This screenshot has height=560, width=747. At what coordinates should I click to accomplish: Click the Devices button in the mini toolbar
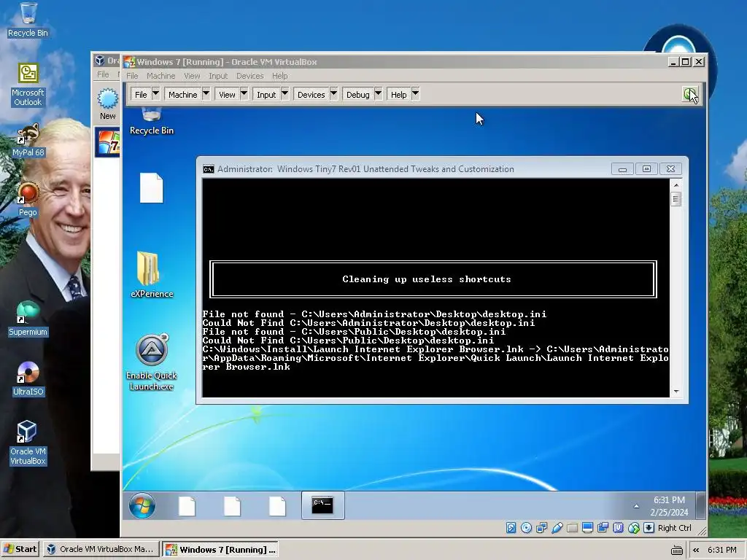pos(311,94)
